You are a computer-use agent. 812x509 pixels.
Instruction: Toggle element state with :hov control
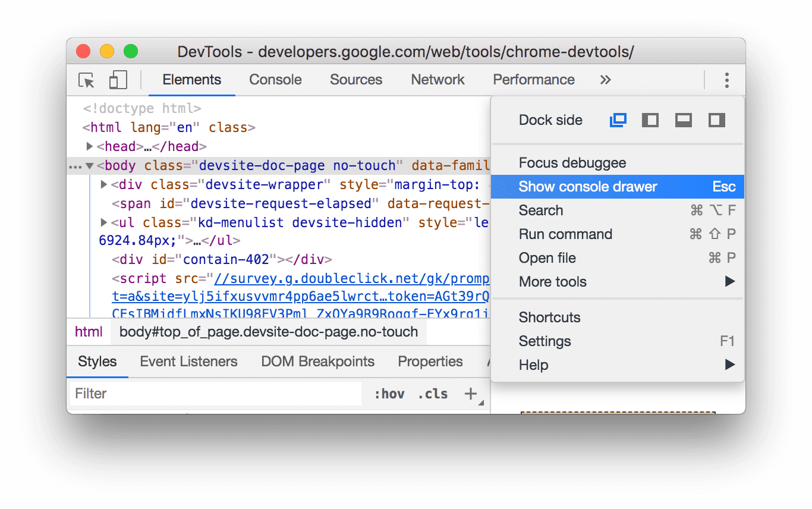coord(390,393)
